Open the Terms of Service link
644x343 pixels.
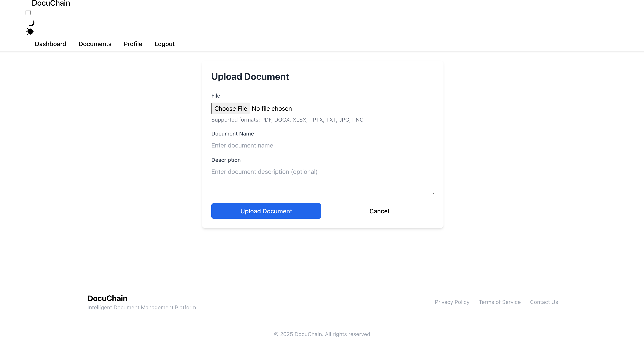point(499,302)
